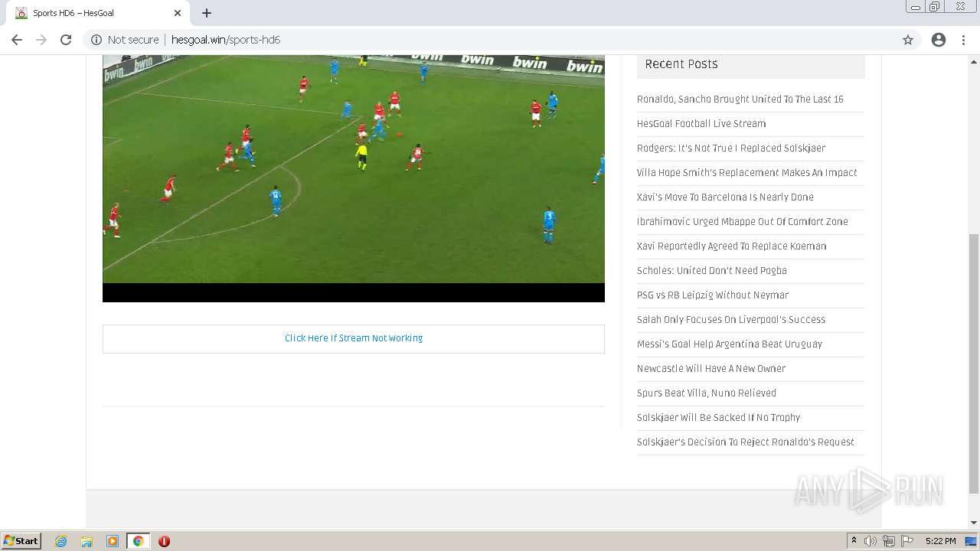This screenshot has height=551, width=980.
Task: Open Ibrahimovic Urged Mbappe Out Of Comfort Zone
Action: (743, 222)
